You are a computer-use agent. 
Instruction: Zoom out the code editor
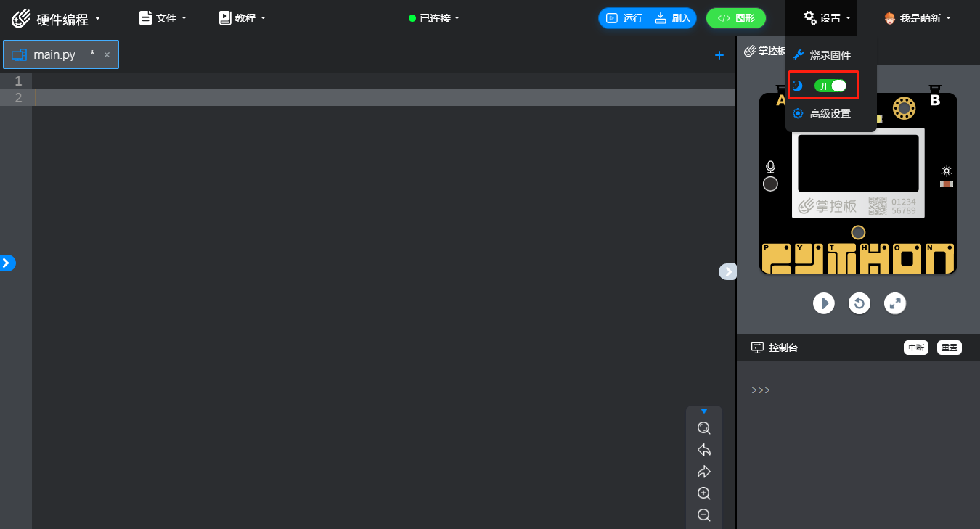(x=703, y=515)
